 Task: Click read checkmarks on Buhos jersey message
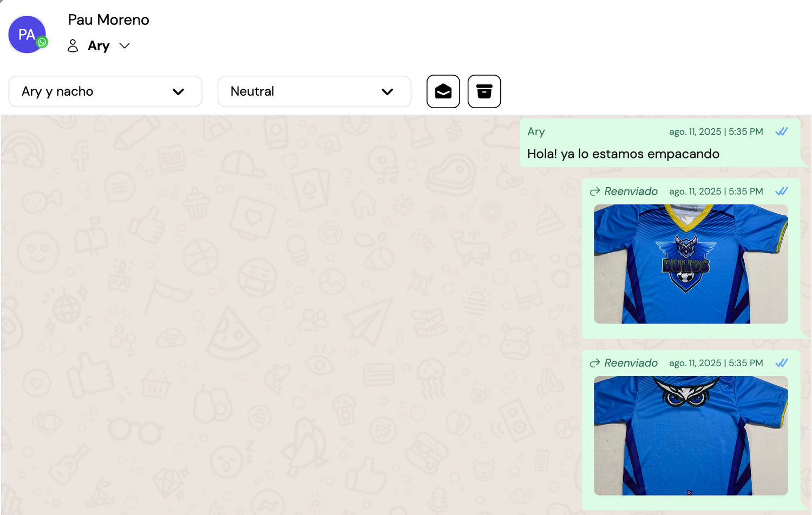pos(782,191)
